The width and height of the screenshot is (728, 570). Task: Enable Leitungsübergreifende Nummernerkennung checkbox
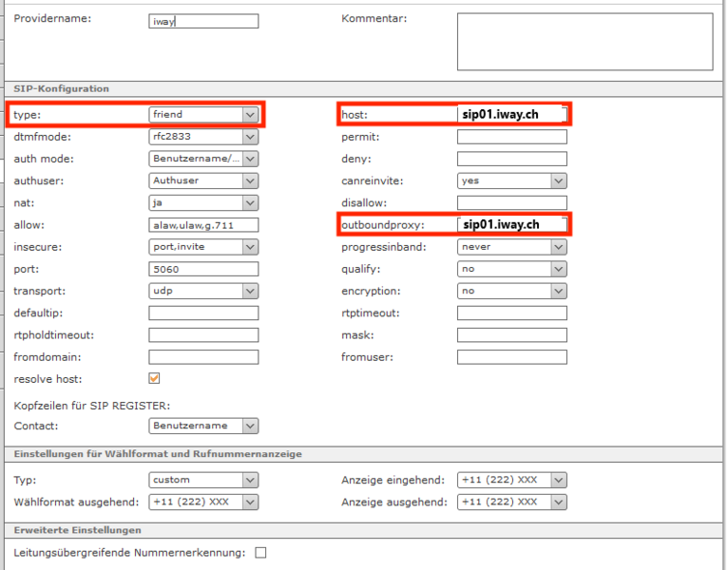(x=261, y=552)
